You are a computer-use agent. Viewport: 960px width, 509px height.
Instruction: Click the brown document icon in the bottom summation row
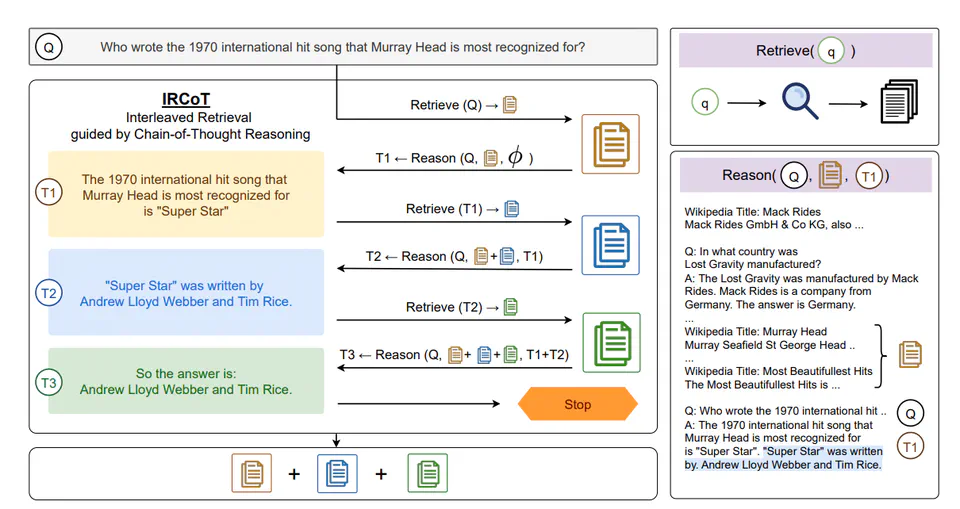pyautogui.click(x=251, y=473)
